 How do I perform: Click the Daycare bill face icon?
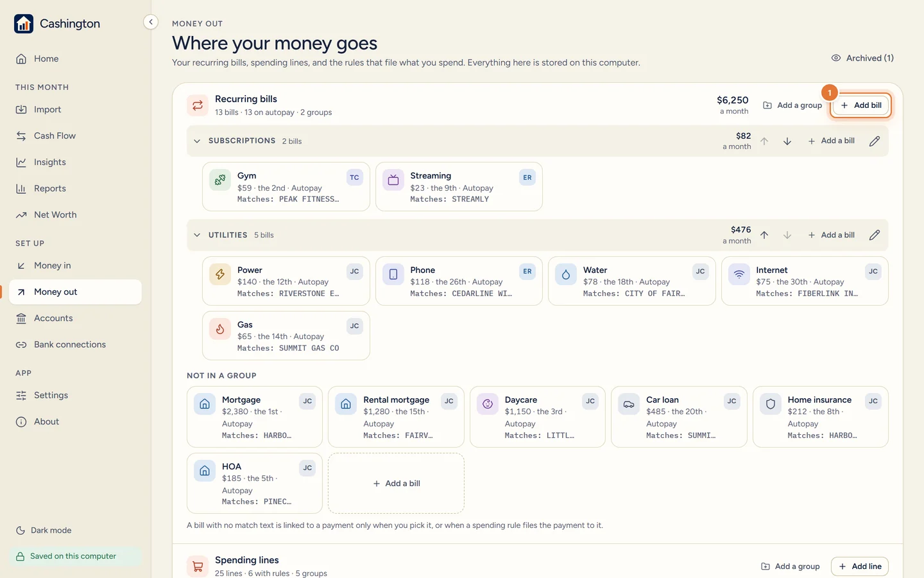coord(488,404)
